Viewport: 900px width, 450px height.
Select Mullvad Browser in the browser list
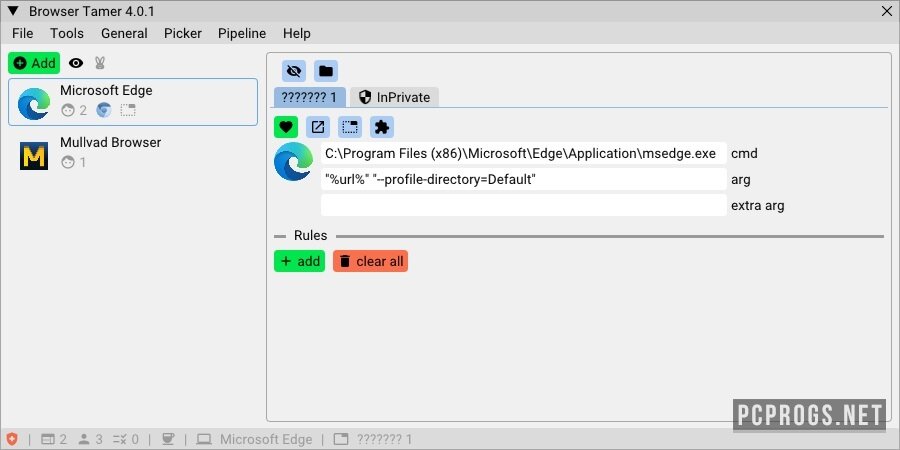[133, 153]
